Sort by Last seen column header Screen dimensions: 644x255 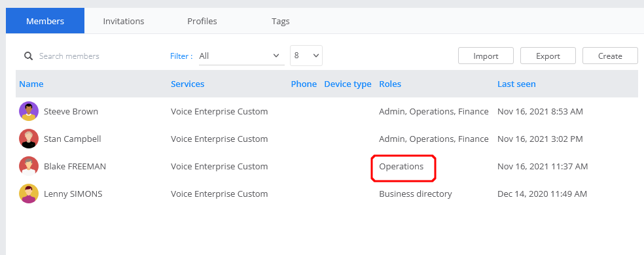coord(516,84)
